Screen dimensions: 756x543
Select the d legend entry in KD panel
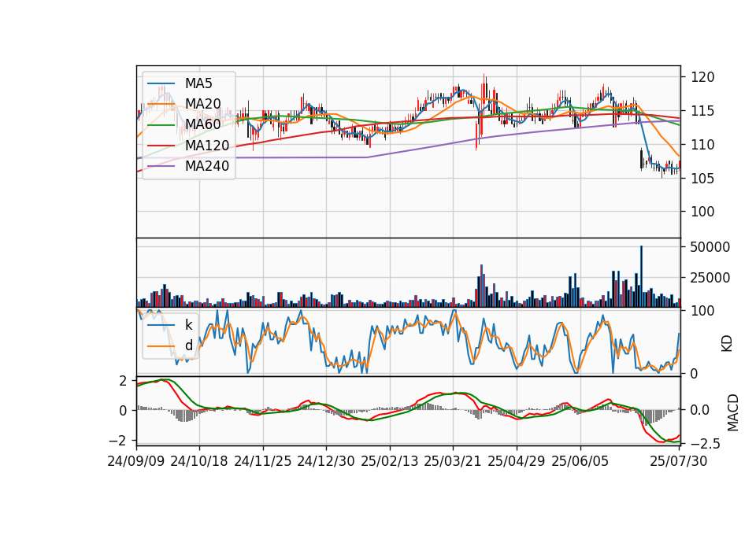click(x=188, y=345)
